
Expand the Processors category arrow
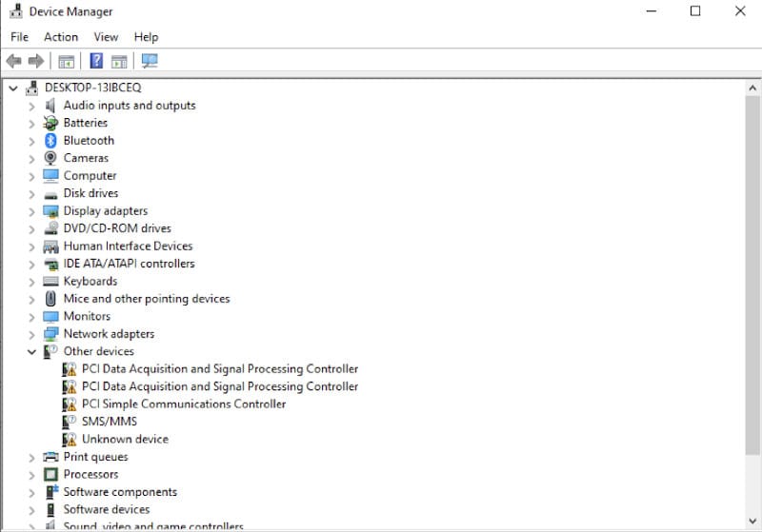tap(32, 475)
